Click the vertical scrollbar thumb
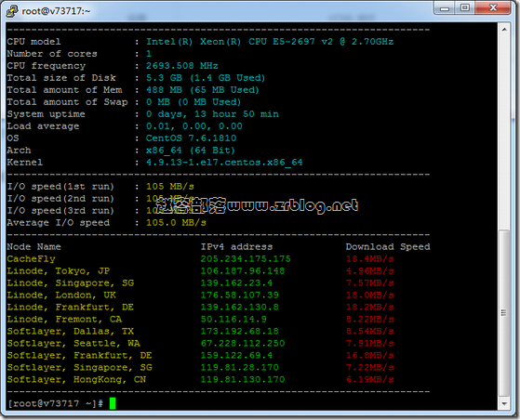The width and height of the screenshot is (520, 420). point(504,313)
